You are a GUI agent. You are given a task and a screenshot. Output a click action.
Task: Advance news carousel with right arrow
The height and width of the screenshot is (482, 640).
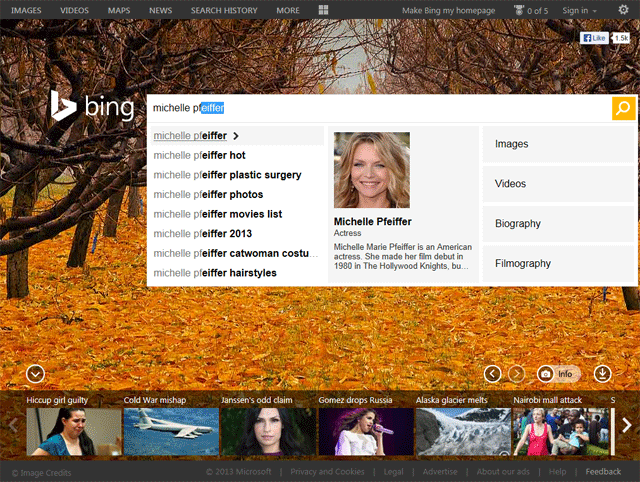click(627, 425)
